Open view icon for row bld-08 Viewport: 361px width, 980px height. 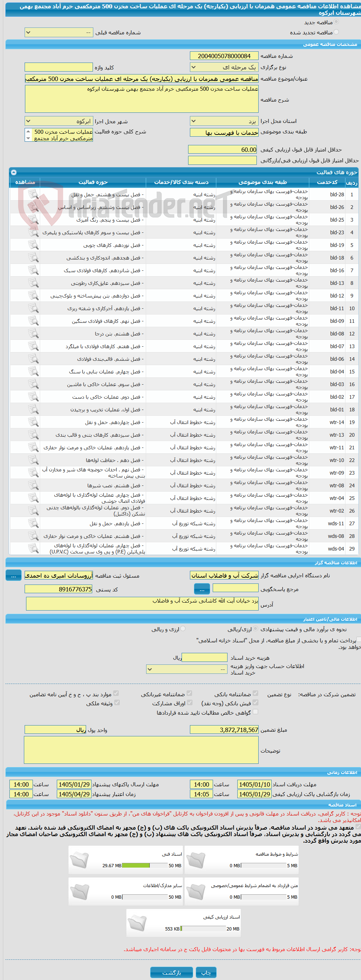tap(34, 333)
